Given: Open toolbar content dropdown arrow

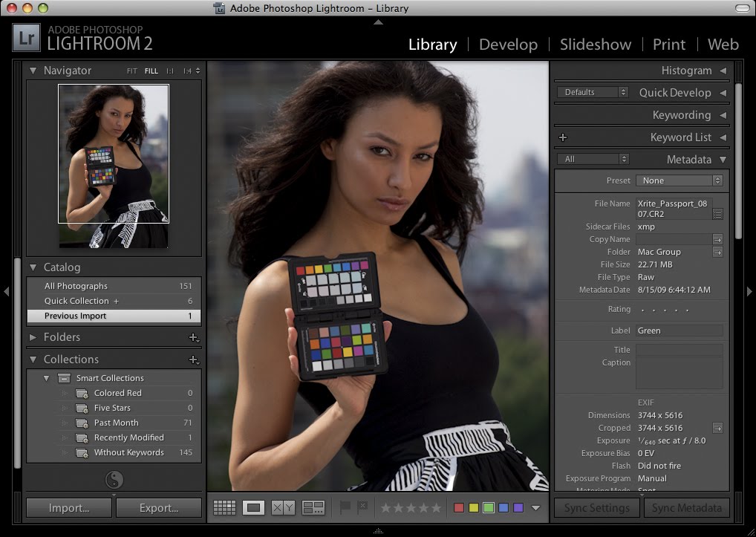Looking at the screenshot, I should 535,507.
